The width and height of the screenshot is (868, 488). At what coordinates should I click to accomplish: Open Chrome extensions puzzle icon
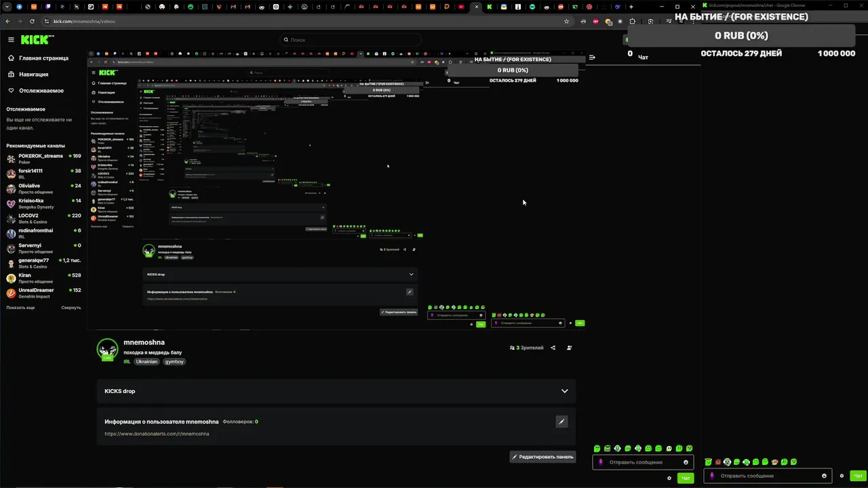click(x=633, y=21)
